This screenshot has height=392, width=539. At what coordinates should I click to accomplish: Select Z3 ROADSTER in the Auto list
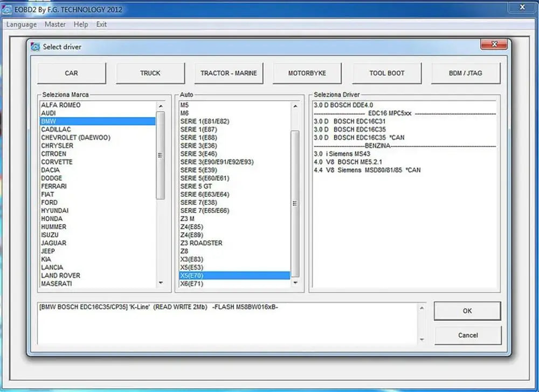click(201, 243)
